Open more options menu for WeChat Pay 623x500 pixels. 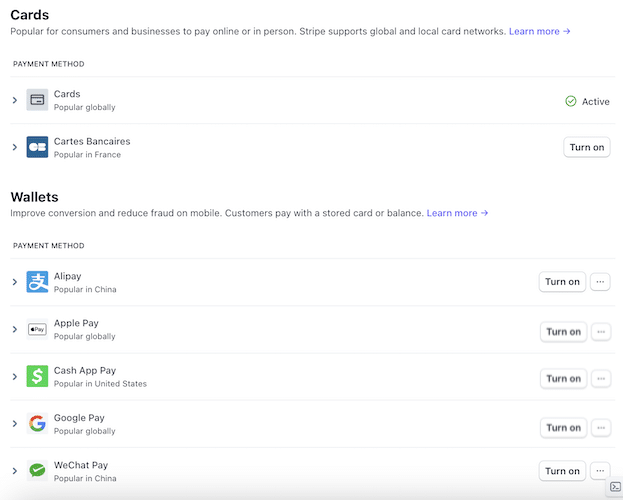click(600, 471)
